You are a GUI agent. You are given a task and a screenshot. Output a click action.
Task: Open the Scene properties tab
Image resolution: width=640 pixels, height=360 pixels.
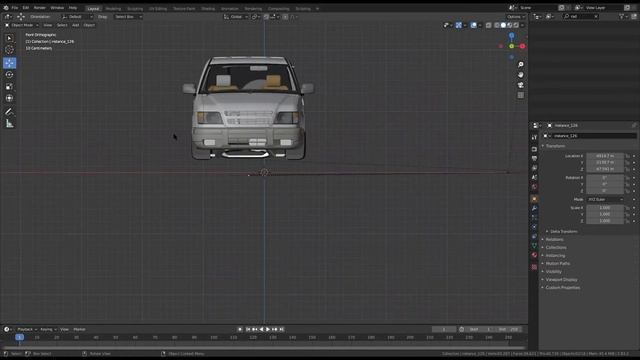(x=534, y=177)
